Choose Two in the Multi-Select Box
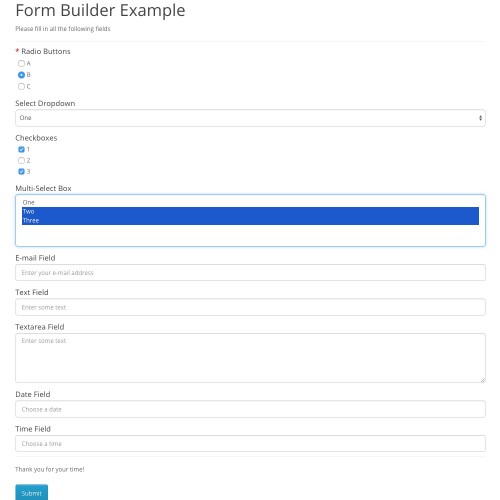The image size is (500, 500). pyautogui.click(x=250, y=211)
